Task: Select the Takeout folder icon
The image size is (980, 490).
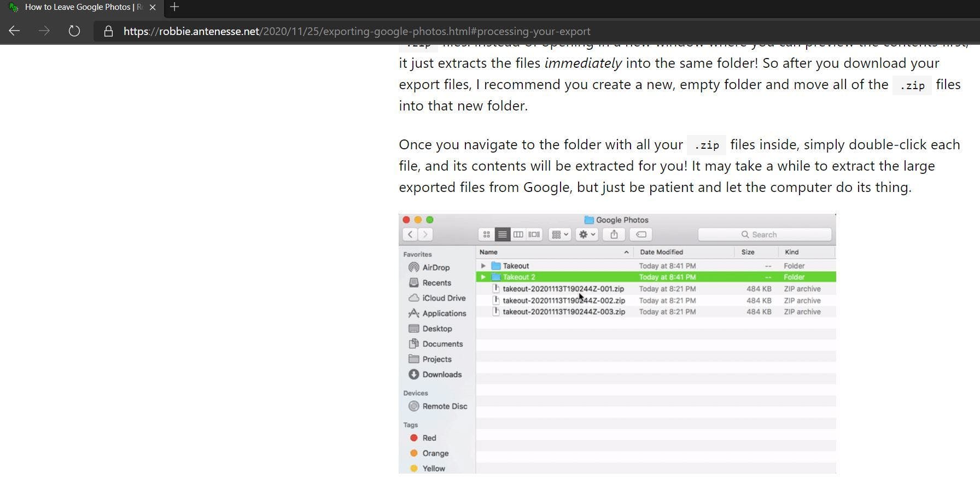Action: click(496, 266)
